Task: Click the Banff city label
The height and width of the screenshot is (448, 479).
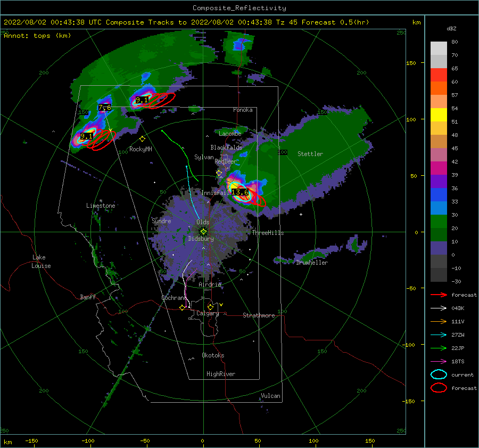Action: (88, 297)
